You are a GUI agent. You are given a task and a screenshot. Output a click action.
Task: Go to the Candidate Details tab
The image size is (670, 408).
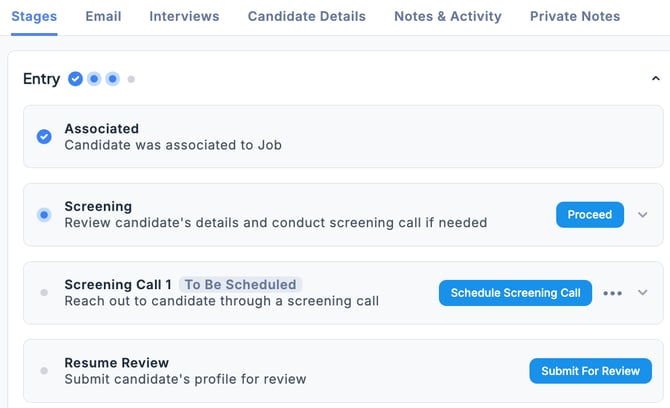pos(306,16)
